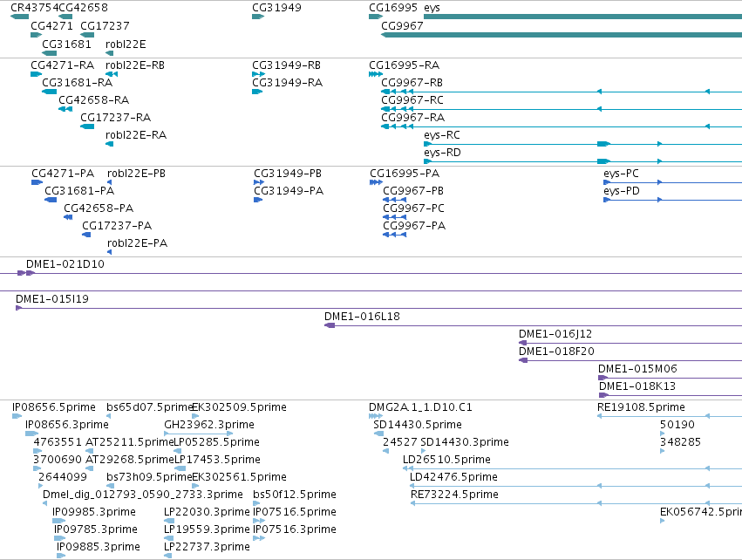742x560 pixels.
Task: Select the robl22E-RB transcript arrow glyph
Action: tap(112, 74)
